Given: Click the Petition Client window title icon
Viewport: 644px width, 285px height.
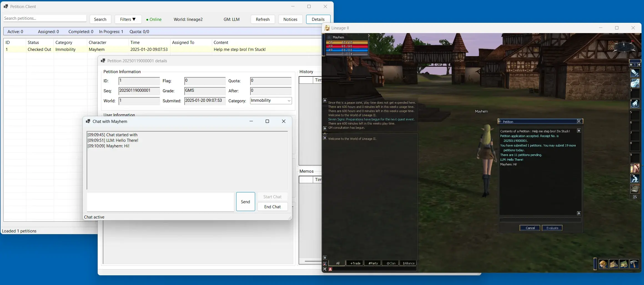Looking at the screenshot, I should pyautogui.click(x=6, y=6).
